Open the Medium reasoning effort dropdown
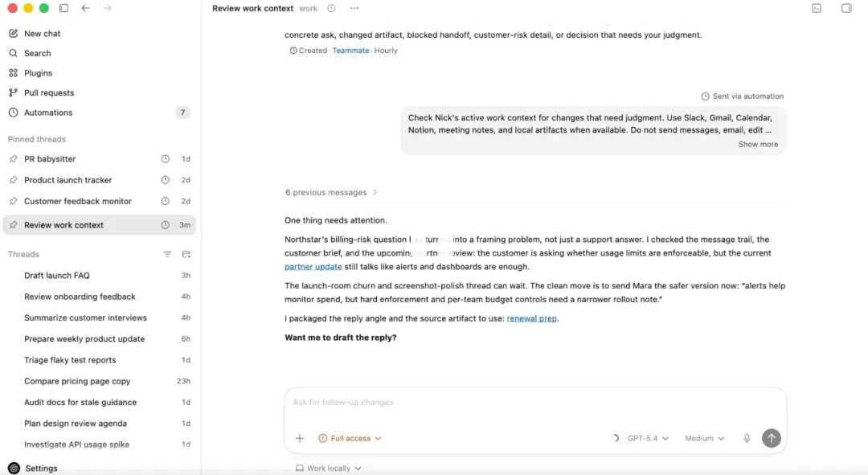The height and width of the screenshot is (475, 868). 704,438
